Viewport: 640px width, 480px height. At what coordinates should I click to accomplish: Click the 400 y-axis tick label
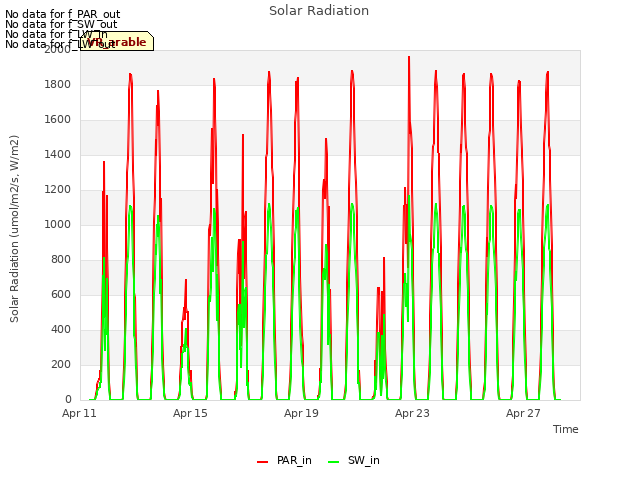pos(61,330)
